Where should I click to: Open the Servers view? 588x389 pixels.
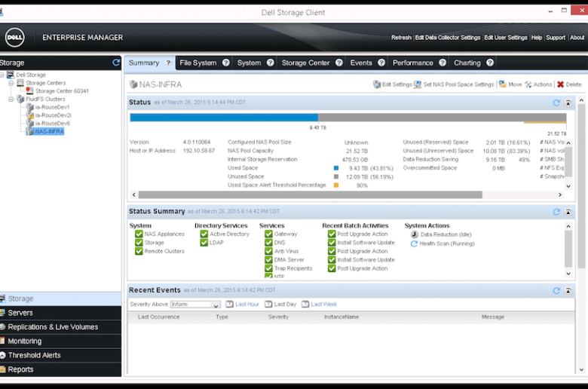61,313
